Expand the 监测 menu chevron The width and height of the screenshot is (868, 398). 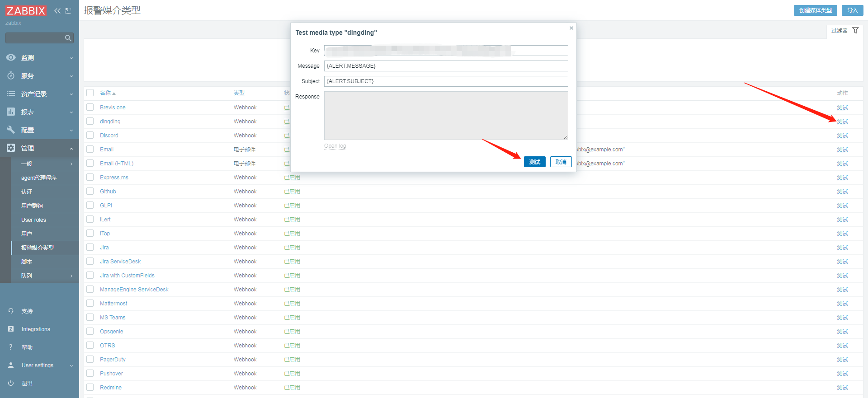tap(71, 58)
